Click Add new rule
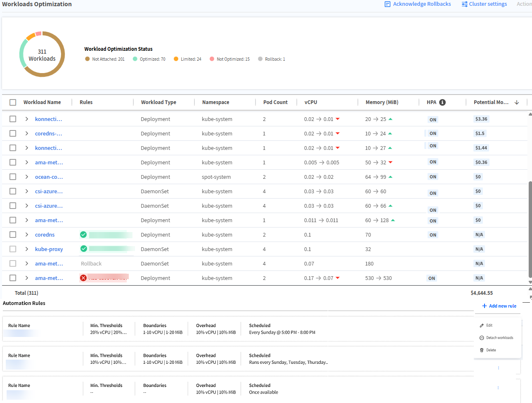Screen dimensions: 532x403 (499, 306)
